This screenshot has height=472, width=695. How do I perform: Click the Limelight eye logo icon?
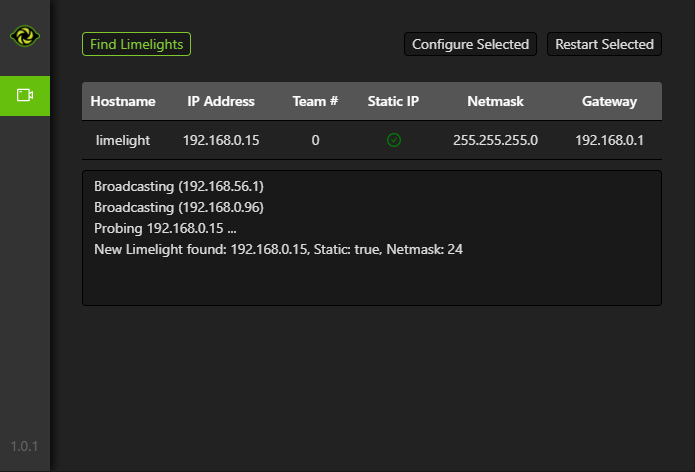click(x=25, y=36)
